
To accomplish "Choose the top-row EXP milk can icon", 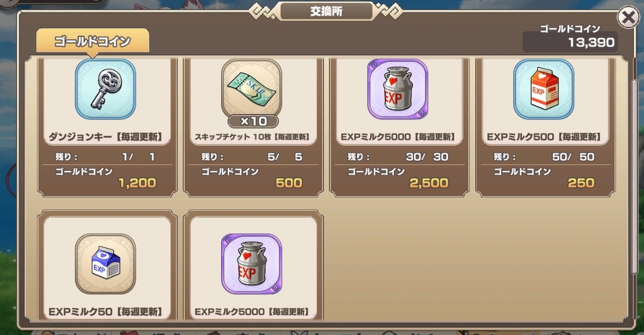I will click(398, 89).
